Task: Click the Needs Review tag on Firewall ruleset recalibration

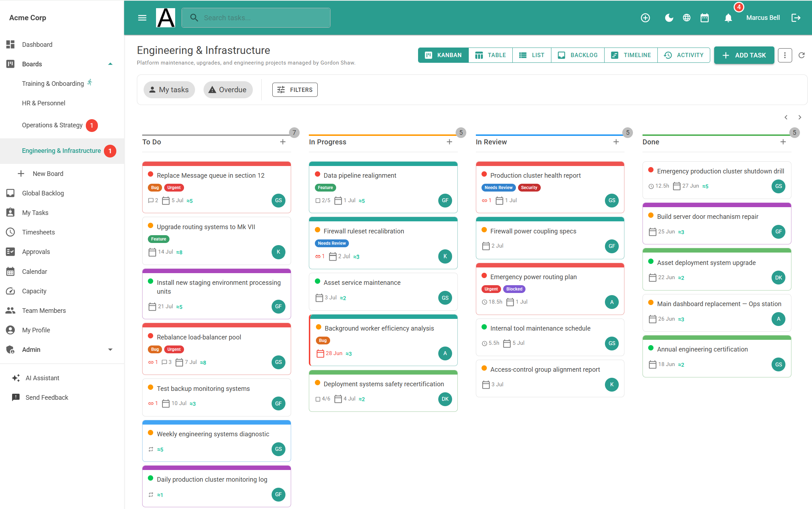Action: click(332, 243)
